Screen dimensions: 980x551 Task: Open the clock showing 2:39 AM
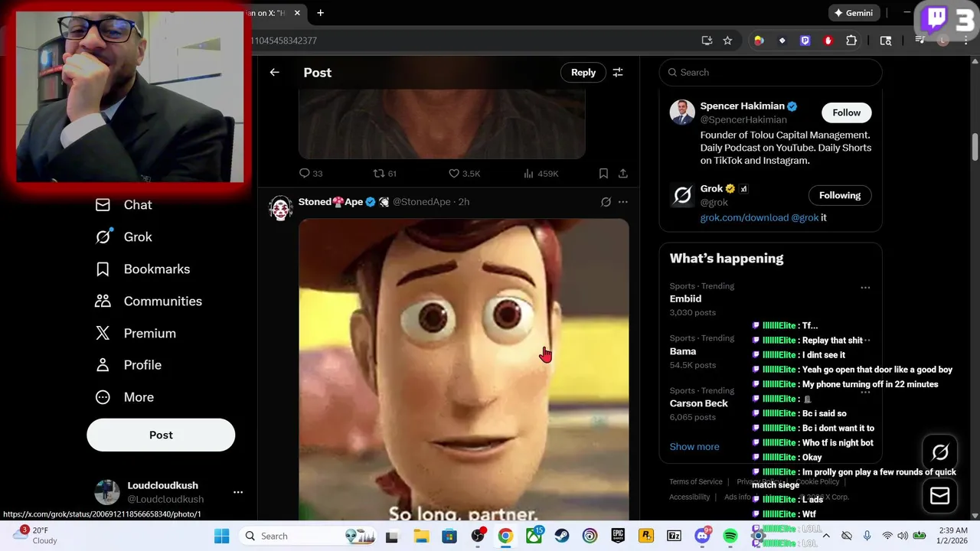[x=953, y=535]
